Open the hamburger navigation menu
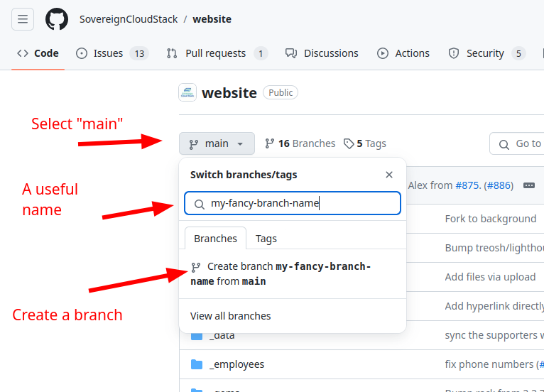This screenshot has height=392, width=544. point(23,19)
